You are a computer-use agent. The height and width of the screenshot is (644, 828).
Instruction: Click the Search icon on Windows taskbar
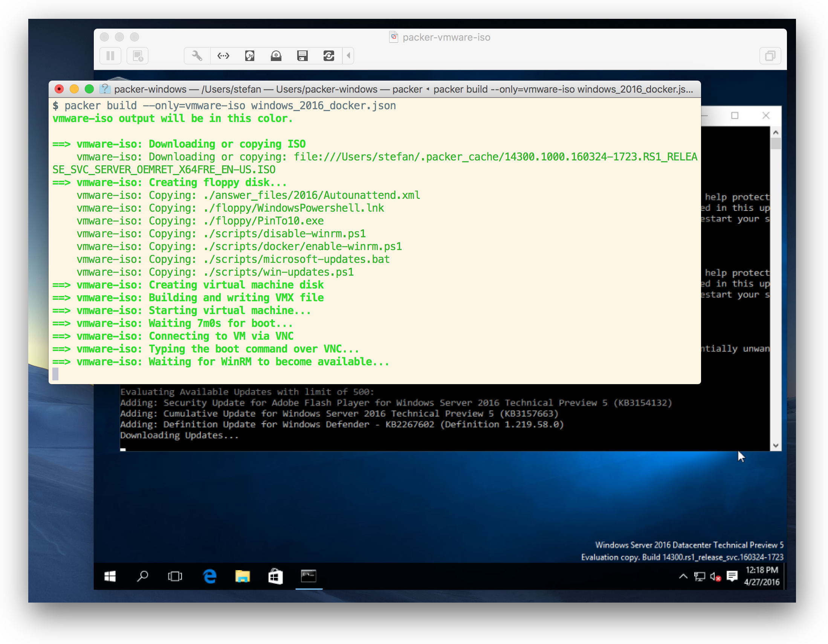pyautogui.click(x=143, y=576)
